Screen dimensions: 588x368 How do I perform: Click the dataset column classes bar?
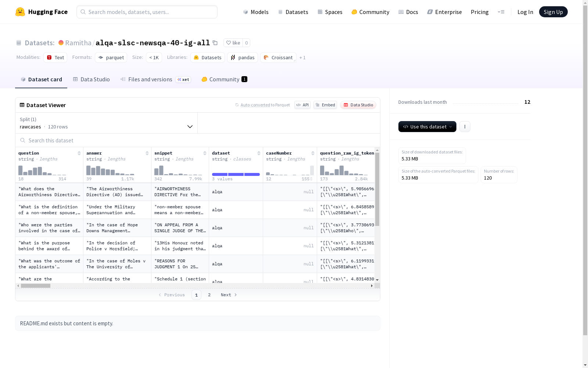pos(236,174)
